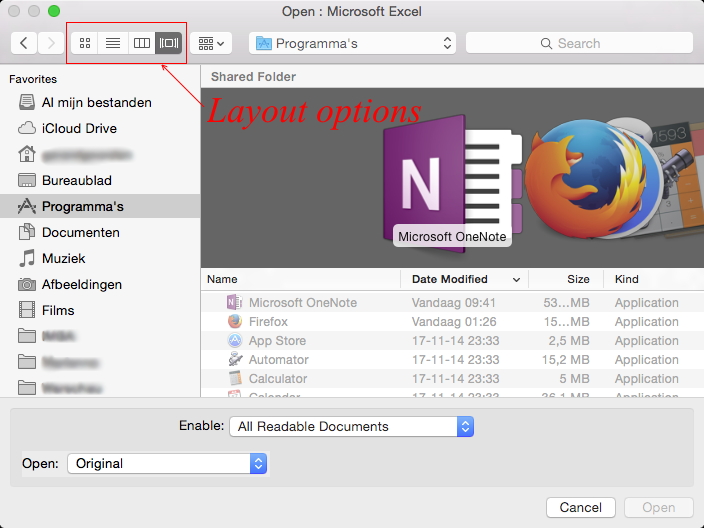Viewport: 704px width, 528px height.
Task: Click the last visible blurred folder icon
Action: 27,388
